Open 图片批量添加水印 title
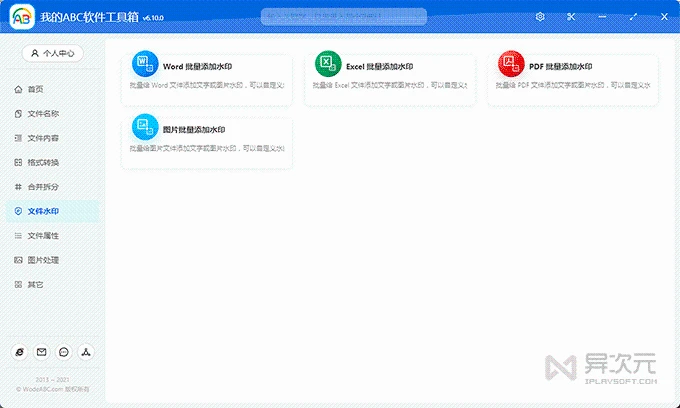This screenshot has width=680, height=408. [194, 130]
